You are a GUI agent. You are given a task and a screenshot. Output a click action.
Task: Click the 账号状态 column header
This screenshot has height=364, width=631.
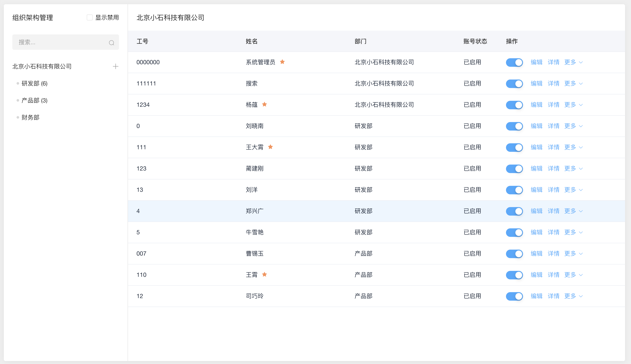(475, 41)
